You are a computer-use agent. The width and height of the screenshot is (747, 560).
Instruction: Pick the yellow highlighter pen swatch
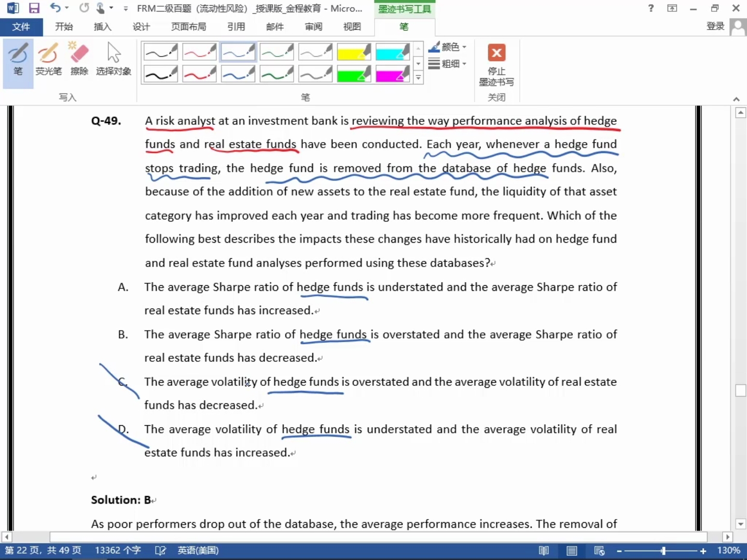click(354, 52)
